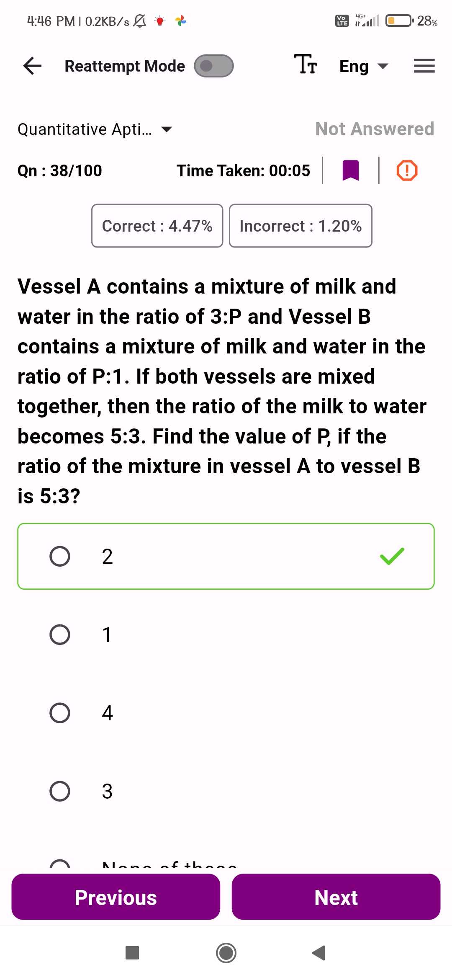Tap the Correct 4.47% stat box
This screenshot has width=452, height=980.
[x=157, y=226]
